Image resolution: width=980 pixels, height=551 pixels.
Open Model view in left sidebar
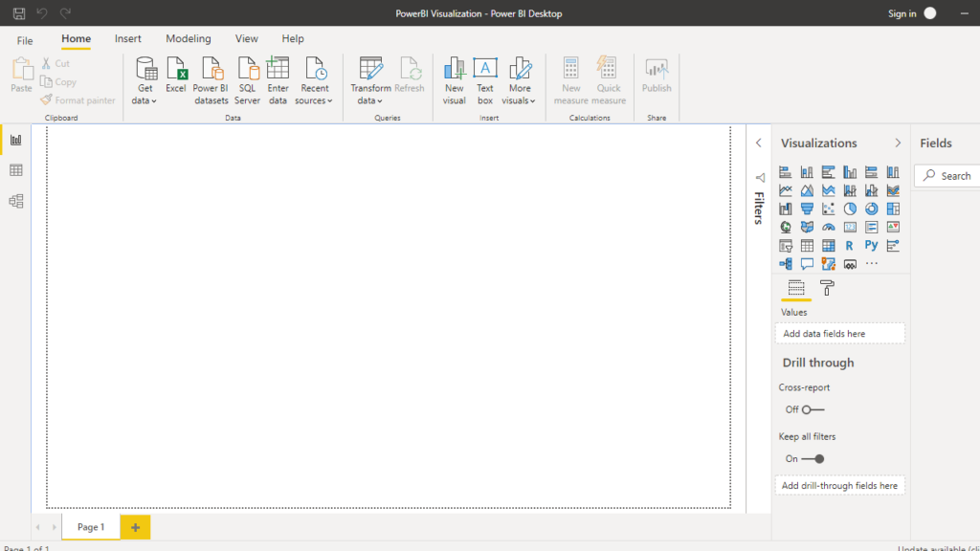pyautogui.click(x=15, y=201)
